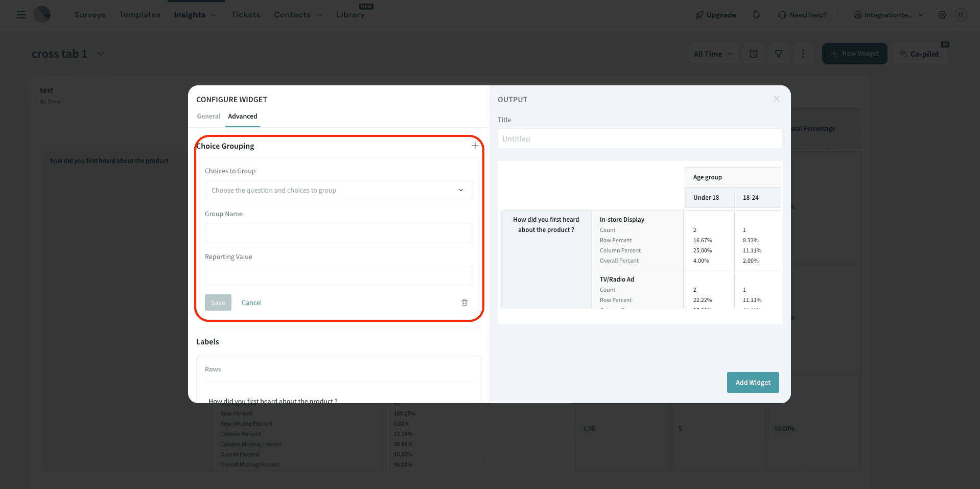The image size is (980, 489).
Task: Open the settings gear icon
Action: click(x=942, y=15)
